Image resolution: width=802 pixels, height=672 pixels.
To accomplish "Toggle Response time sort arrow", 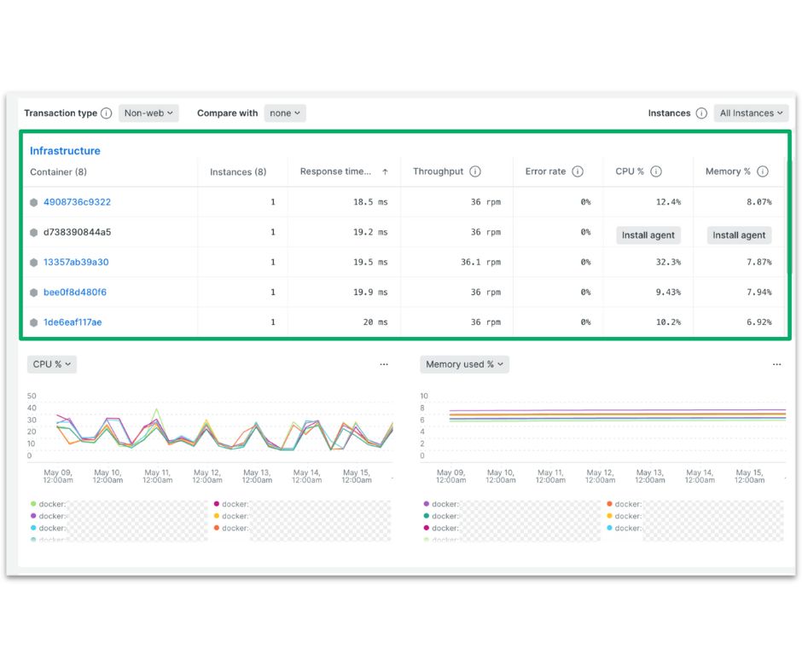I will tap(385, 171).
